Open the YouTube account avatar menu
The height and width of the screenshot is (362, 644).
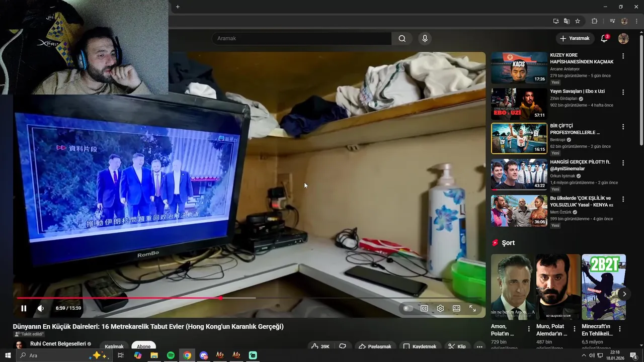tap(623, 38)
